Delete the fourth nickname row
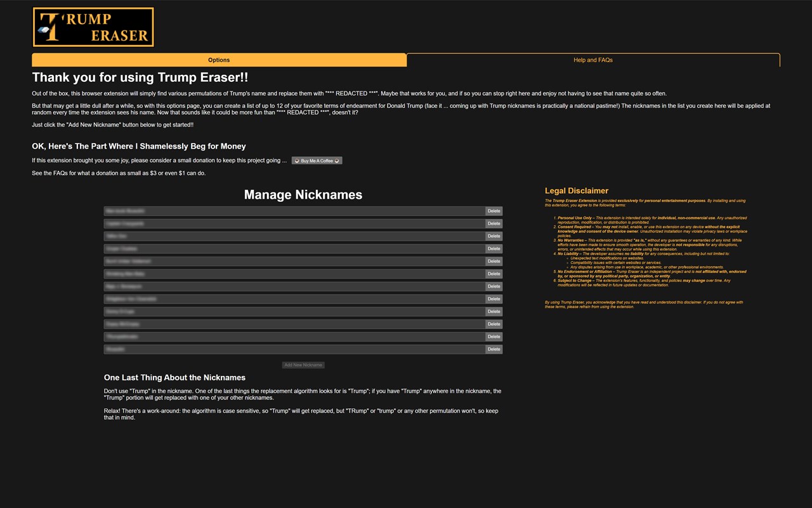This screenshot has height=508, width=812. pos(494,248)
